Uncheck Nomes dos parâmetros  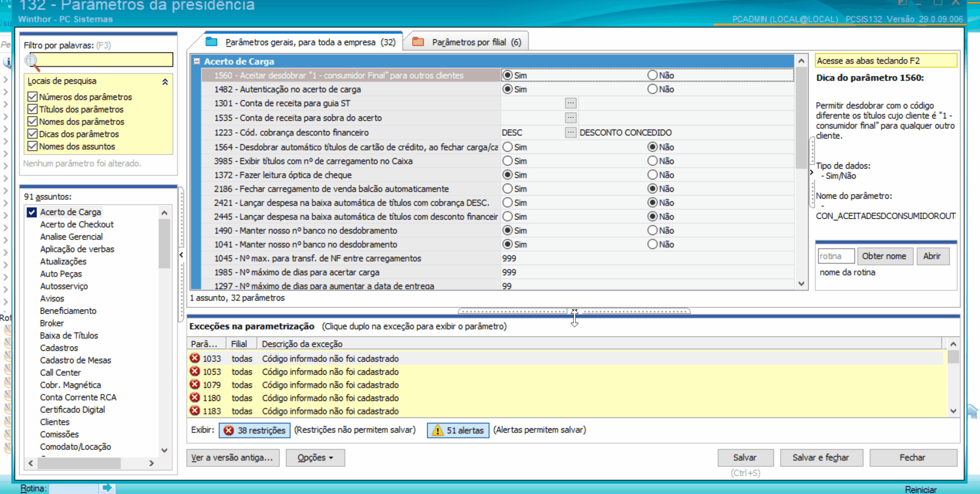pos(32,121)
